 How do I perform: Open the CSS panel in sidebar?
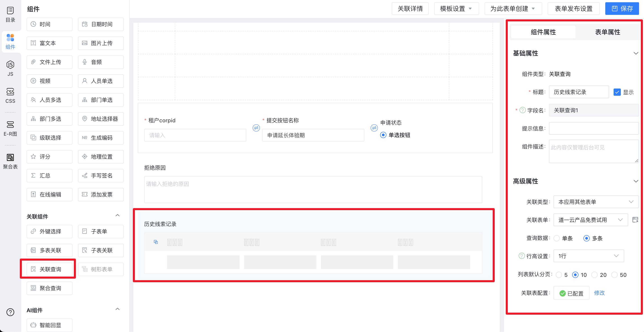click(10, 95)
